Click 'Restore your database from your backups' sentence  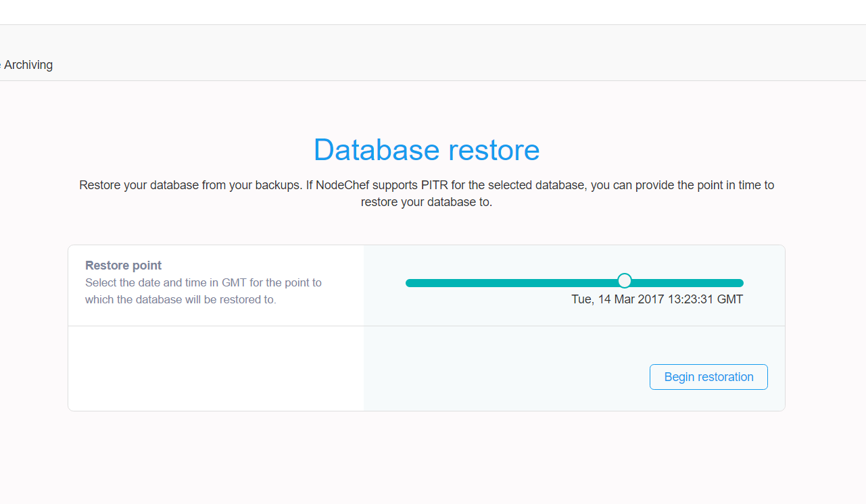point(191,185)
